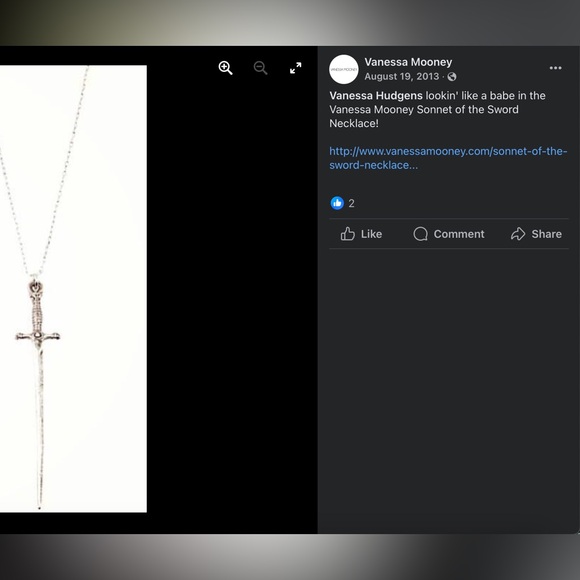580x580 pixels.
Task: Open the August 19, 2013 timestamp
Action: tap(402, 77)
